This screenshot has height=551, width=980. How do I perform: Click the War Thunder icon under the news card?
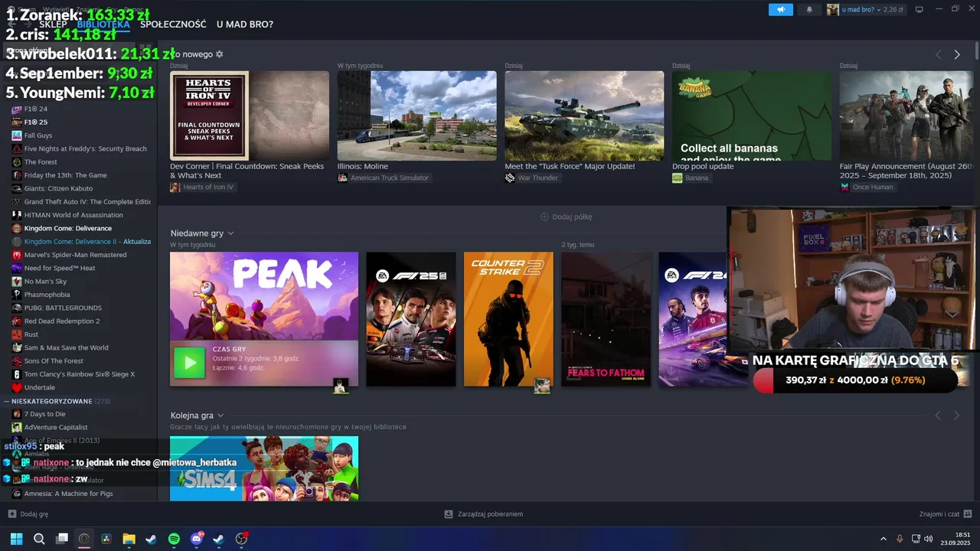[510, 178]
